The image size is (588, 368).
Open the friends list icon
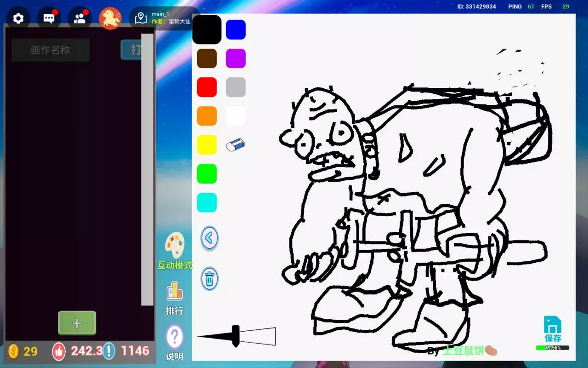coord(79,18)
